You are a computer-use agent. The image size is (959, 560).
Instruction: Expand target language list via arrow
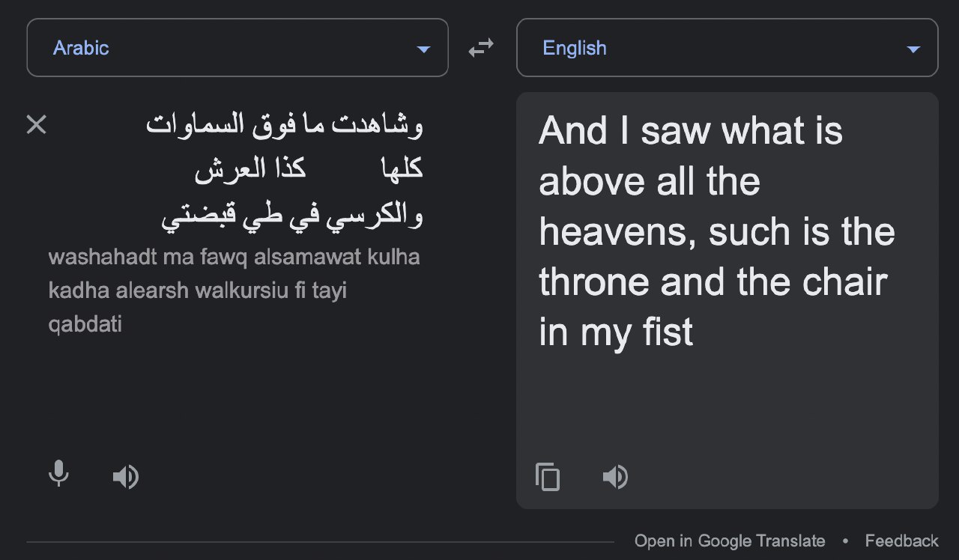(x=913, y=49)
